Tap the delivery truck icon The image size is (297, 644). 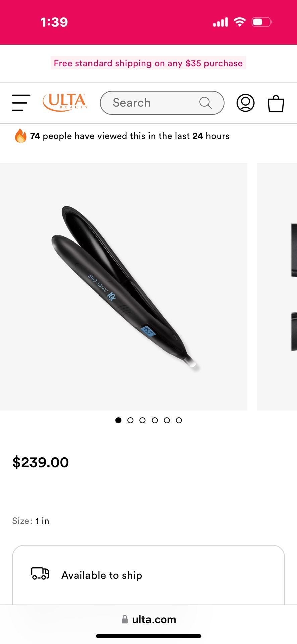click(x=40, y=573)
